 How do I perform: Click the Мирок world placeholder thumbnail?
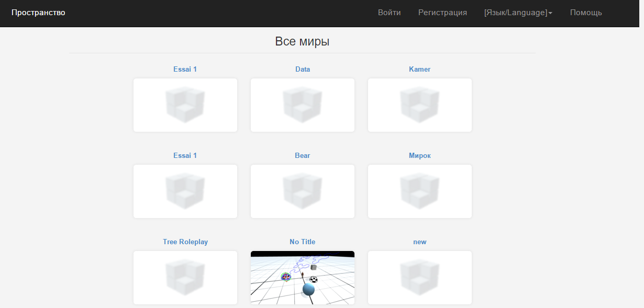click(420, 191)
